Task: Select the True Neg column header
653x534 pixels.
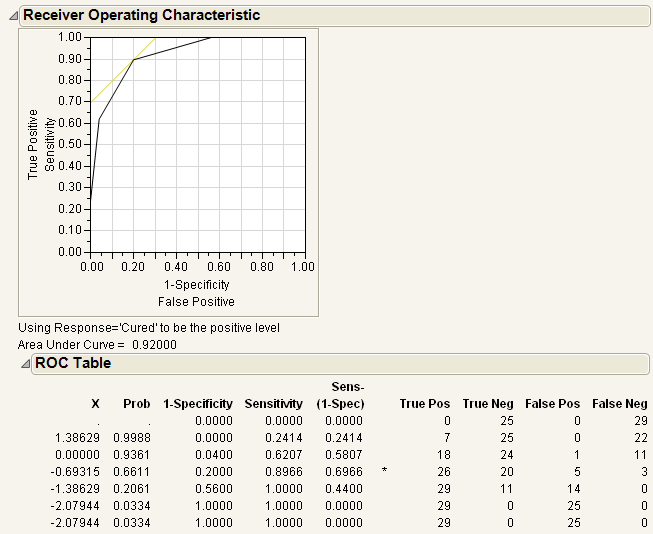Action: point(488,404)
